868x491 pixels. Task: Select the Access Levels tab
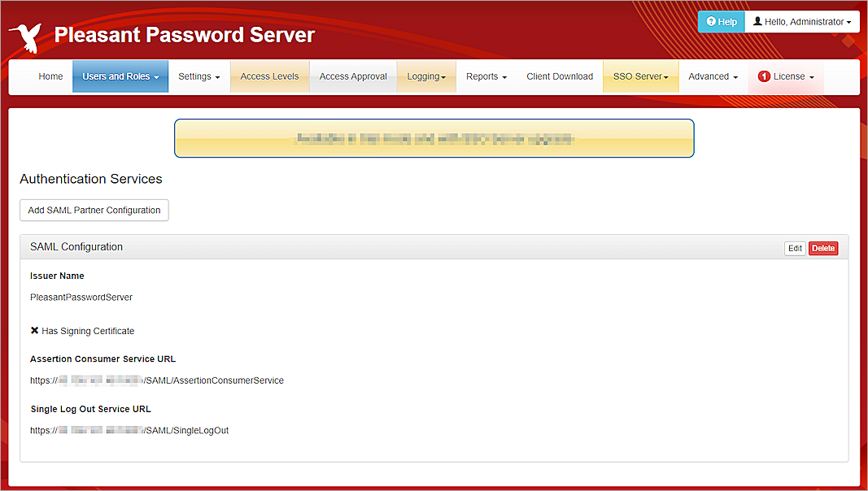pos(269,76)
